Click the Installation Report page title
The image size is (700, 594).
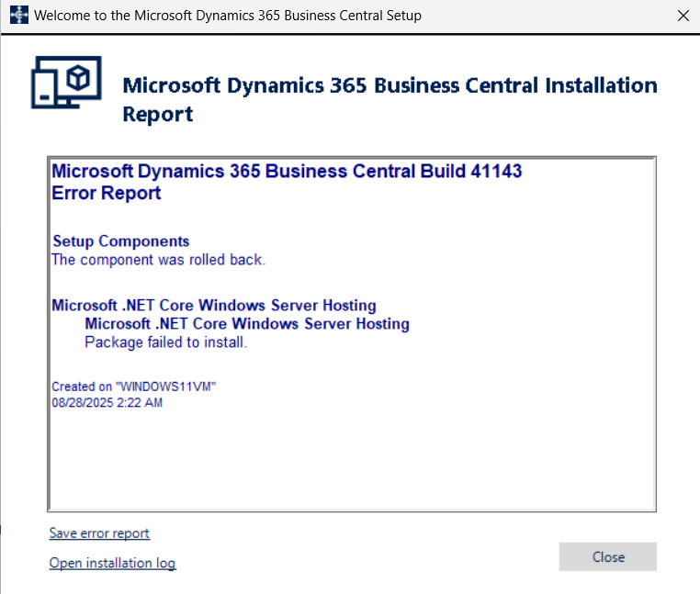[x=390, y=99]
